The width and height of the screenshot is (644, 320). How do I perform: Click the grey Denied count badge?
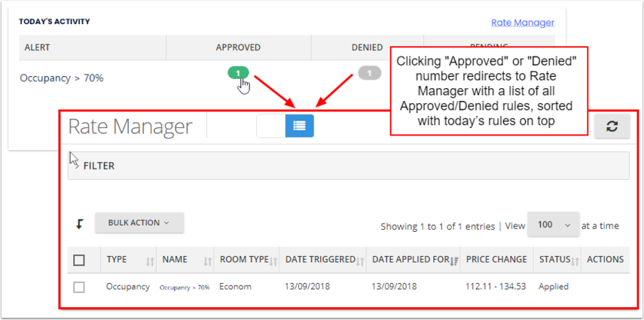[x=369, y=73]
